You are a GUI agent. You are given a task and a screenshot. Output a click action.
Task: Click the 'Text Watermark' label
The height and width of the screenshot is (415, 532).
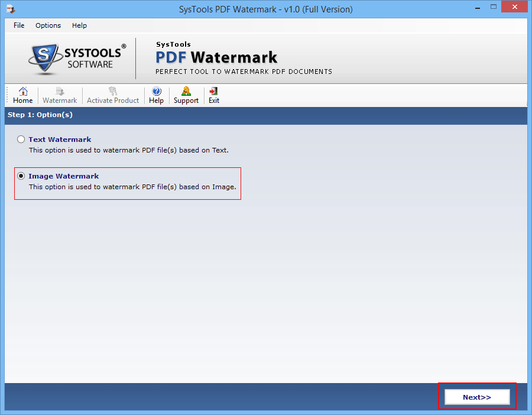60,140
